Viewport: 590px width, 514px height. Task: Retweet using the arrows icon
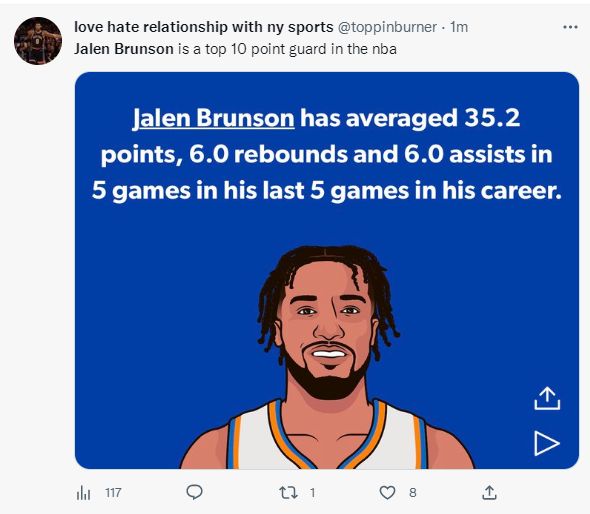coord(288,493)
